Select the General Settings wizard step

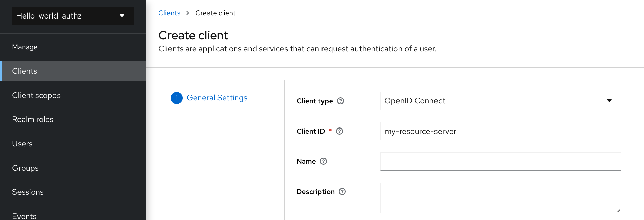217,98
